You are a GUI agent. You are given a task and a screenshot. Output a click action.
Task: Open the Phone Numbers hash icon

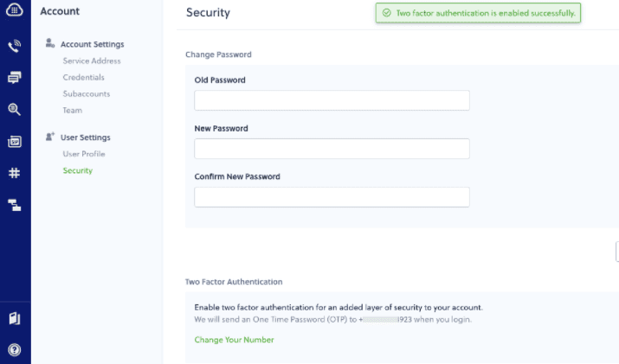click(14, 173)
